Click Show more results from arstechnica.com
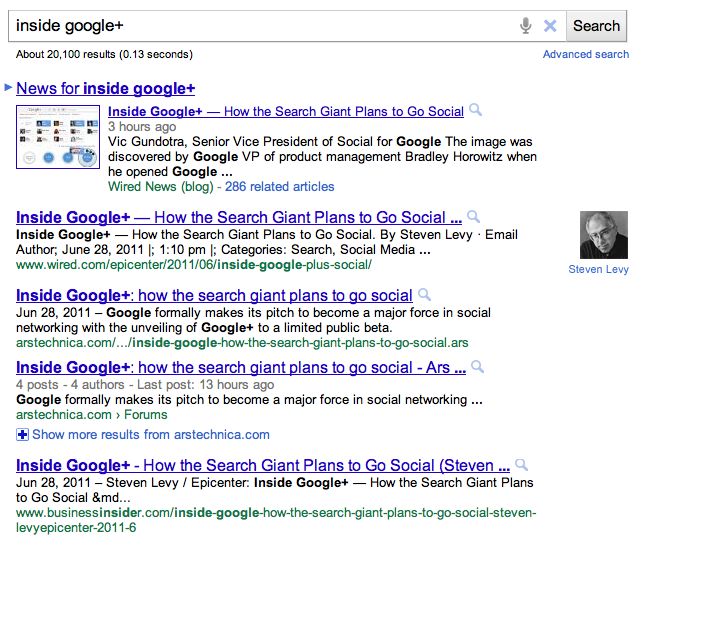705x631 pixels. click(x=150, y=434)
